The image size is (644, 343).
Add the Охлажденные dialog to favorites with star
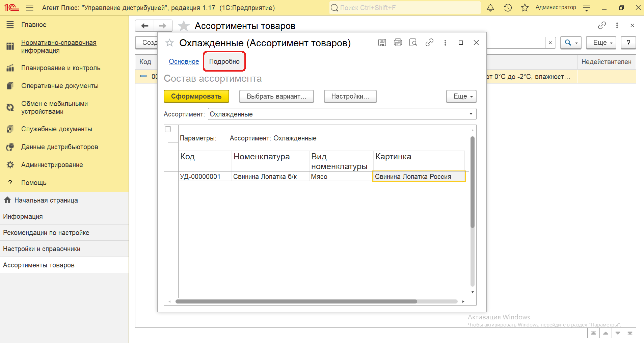pos(169,43)
